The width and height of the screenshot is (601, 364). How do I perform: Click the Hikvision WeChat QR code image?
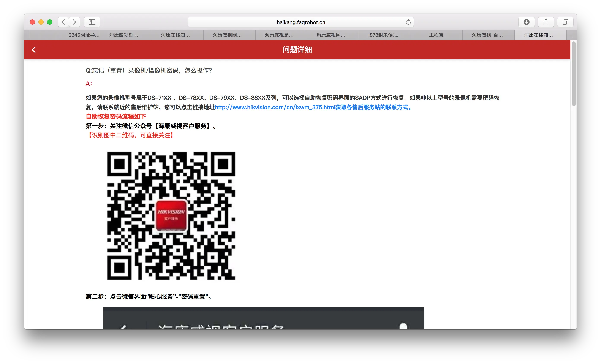[x=171, y=216]
